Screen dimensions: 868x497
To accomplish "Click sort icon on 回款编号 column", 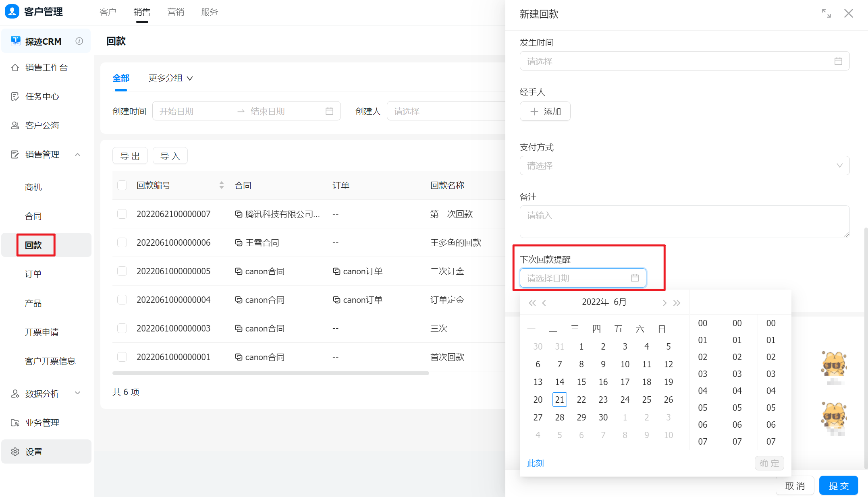I will [221, 185].
